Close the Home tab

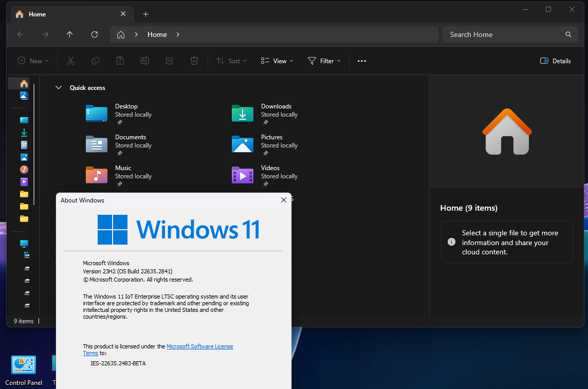[x=123, y=14]
